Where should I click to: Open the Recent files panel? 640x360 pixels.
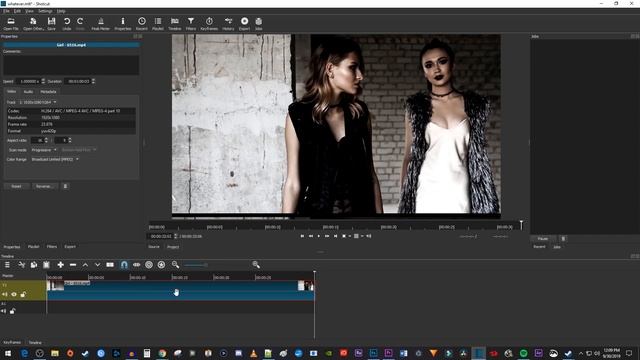click(142, 24)
